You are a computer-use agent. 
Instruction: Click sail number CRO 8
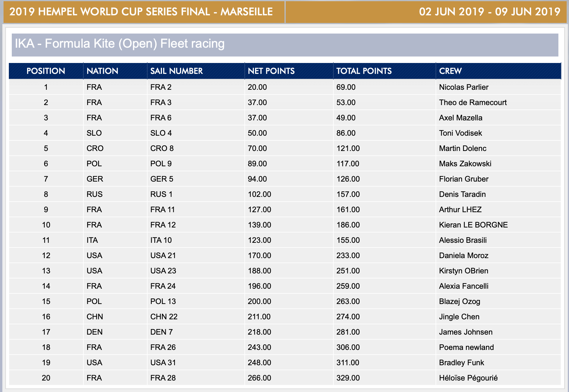pos(162,148)
